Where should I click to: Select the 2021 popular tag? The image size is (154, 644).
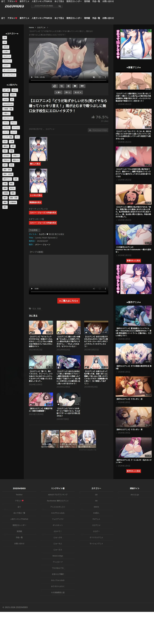(15, 90)
